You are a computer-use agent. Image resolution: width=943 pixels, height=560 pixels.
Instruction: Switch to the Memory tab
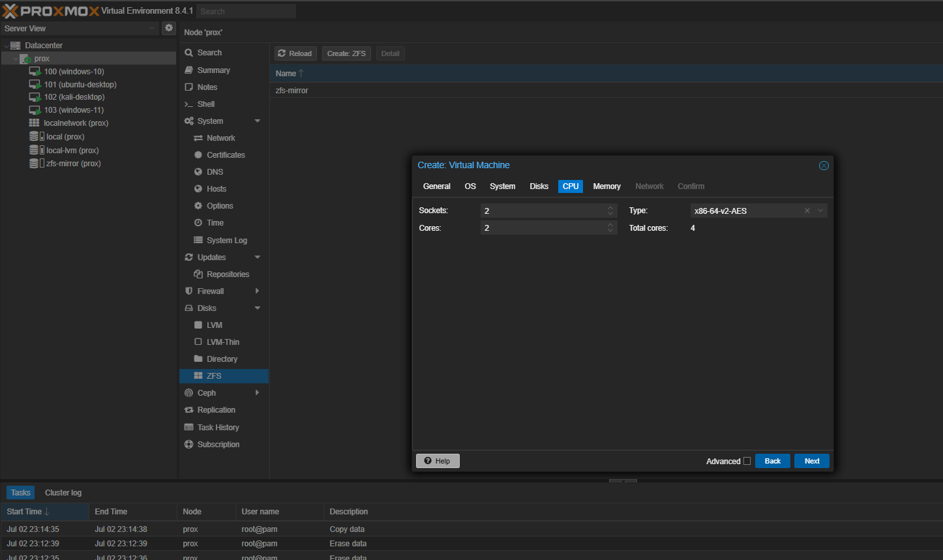click(x=606, y=186)
